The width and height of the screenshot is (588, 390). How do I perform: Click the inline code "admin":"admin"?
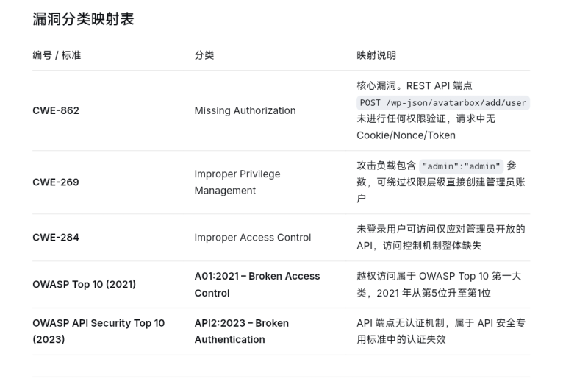(462, 166)
